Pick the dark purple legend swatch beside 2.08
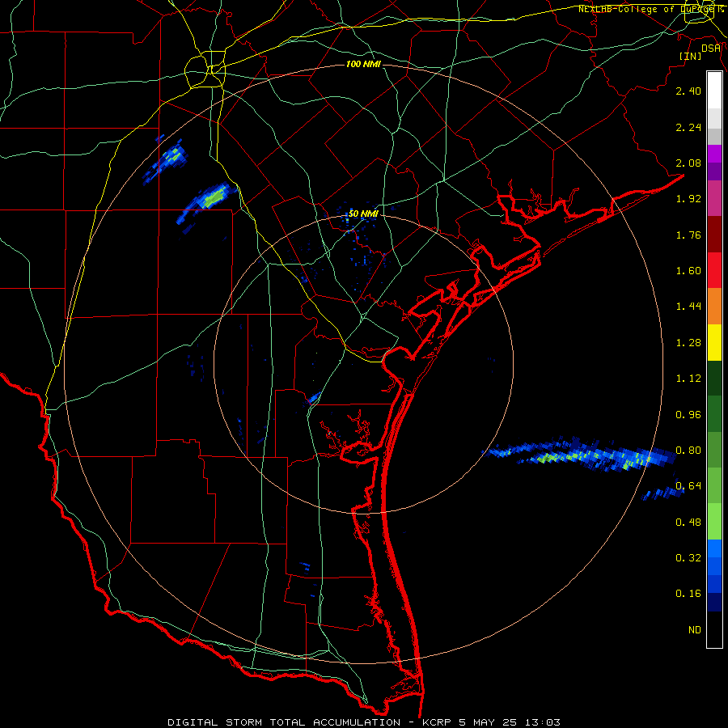728x728 pixels. (x=714, y=171)
